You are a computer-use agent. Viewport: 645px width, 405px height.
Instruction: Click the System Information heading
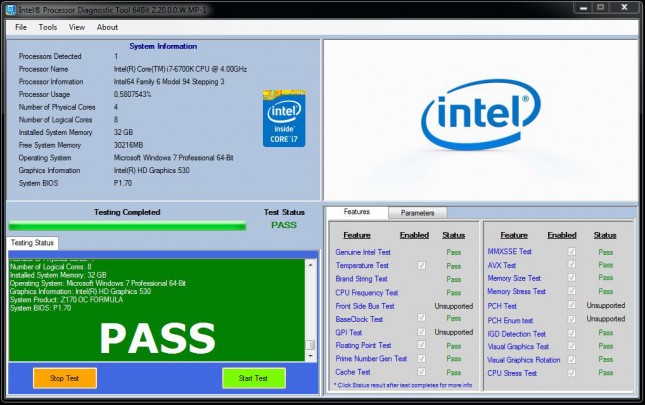[163, 46]
